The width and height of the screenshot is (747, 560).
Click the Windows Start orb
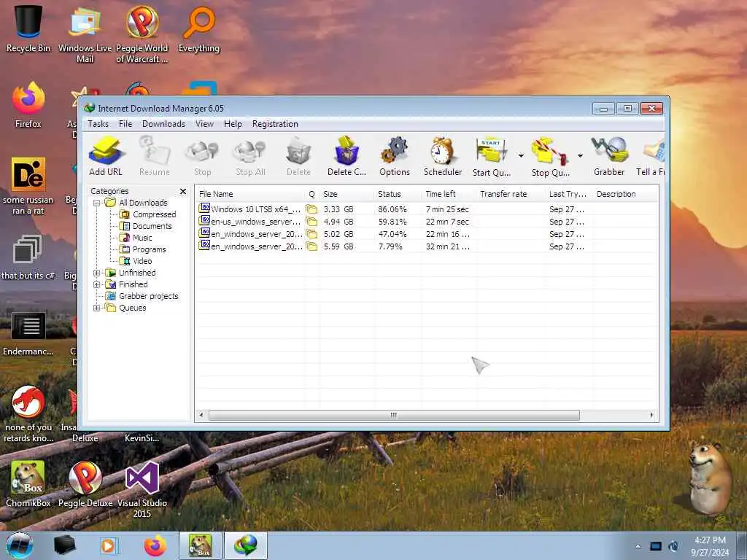point(20,545)
